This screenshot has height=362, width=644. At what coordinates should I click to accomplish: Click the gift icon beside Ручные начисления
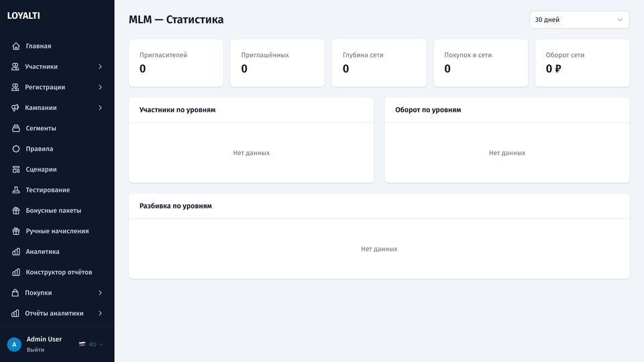pos(16,231)
